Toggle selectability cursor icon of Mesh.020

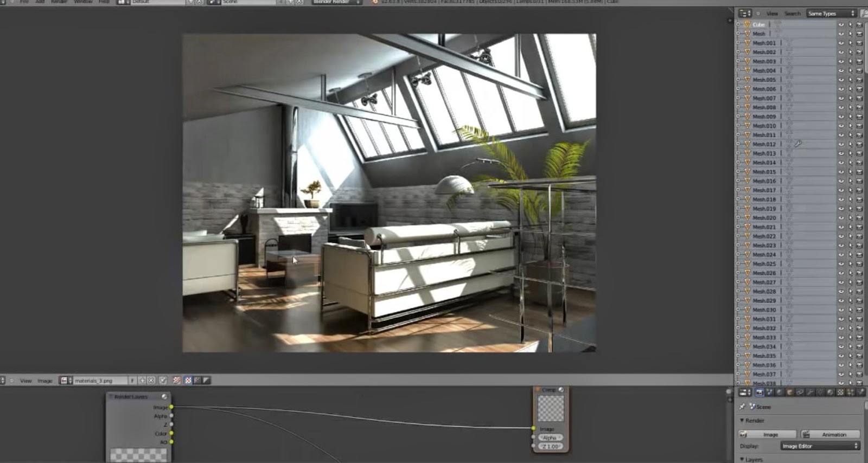coord(850,218)
